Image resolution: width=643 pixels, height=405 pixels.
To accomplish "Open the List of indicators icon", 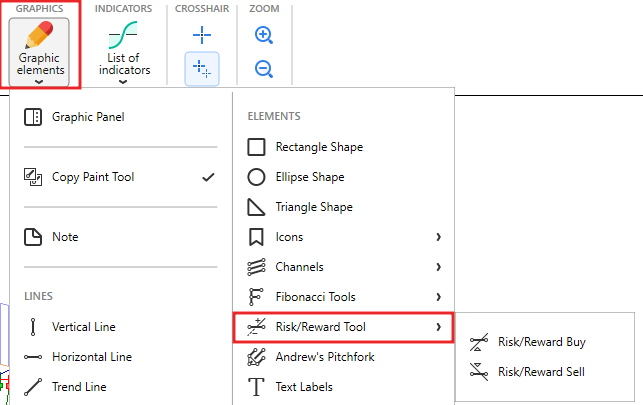I will point(123,36).
